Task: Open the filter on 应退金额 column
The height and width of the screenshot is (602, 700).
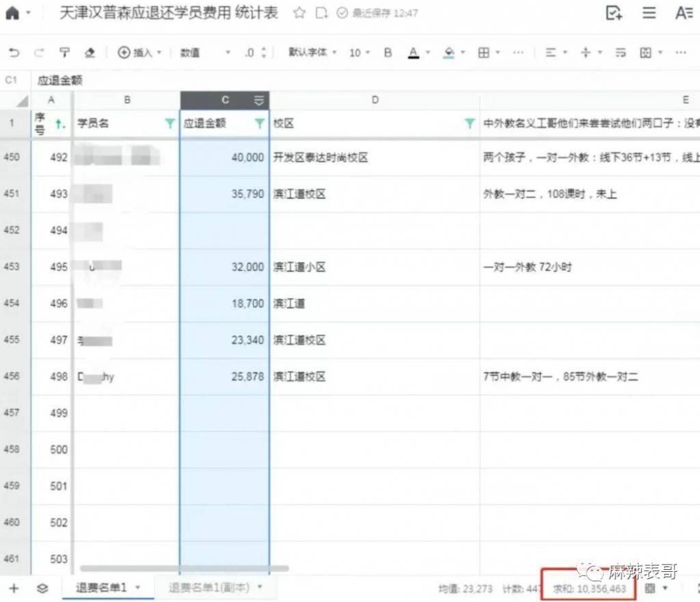Action: click(x=259, y=123)
